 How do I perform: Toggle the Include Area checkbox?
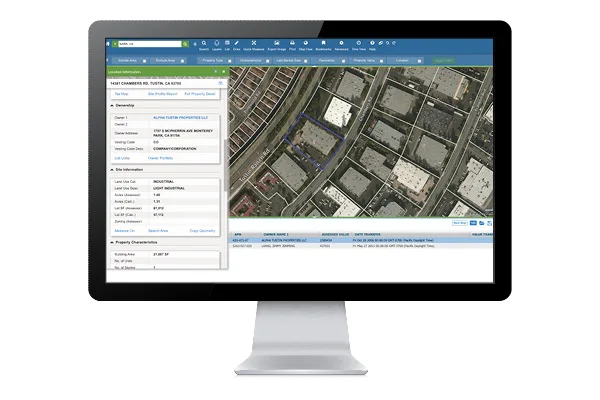(145, 61)
